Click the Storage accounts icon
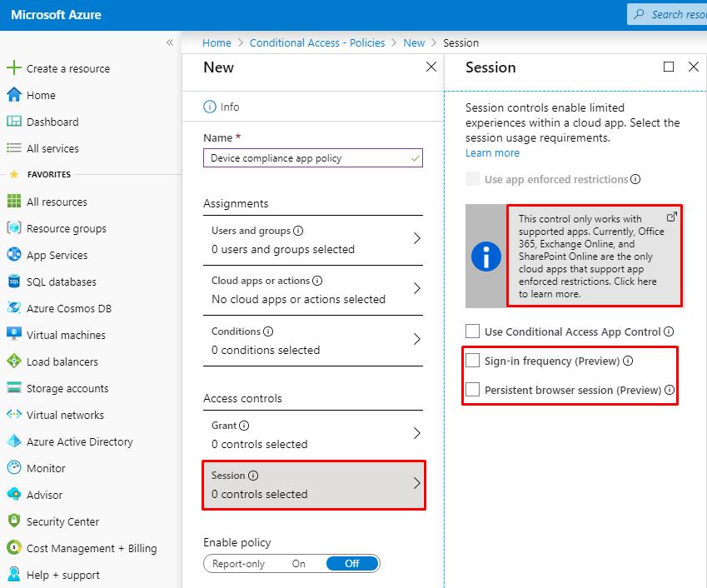The height and width of the screenshot is (588, 707). (15, 388)
